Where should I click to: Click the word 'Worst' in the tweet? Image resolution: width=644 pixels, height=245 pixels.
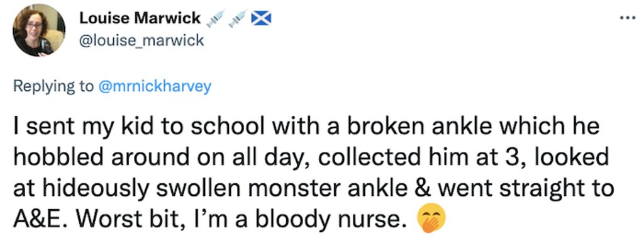coord(100,220)
